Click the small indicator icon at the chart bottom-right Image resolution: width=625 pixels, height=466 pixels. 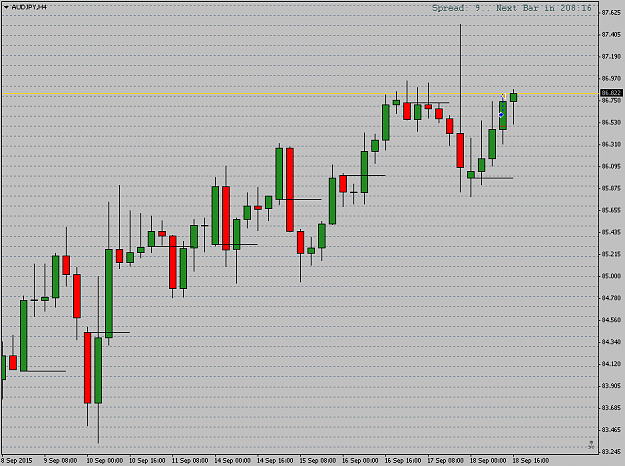pyautogui.click(x=591, y=444)
